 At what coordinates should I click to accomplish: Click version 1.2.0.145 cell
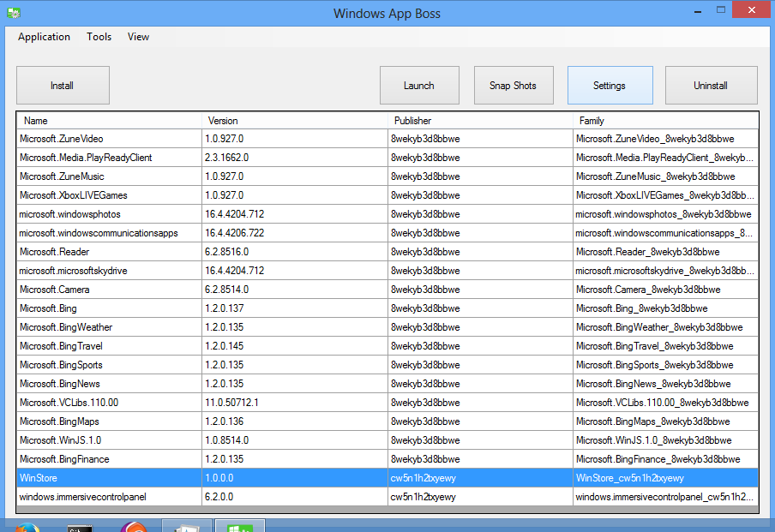pyautogui.click(x=295, y=346)
